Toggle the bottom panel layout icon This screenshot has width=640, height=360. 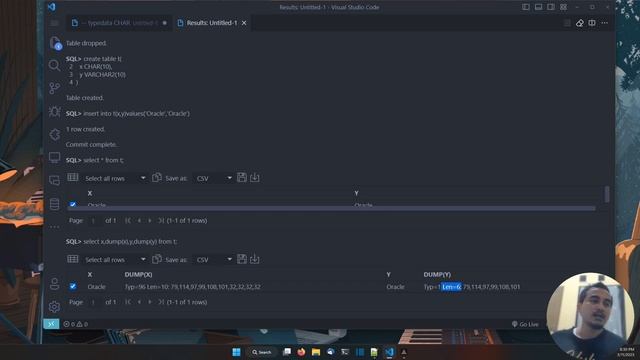(x=538, y=7)
